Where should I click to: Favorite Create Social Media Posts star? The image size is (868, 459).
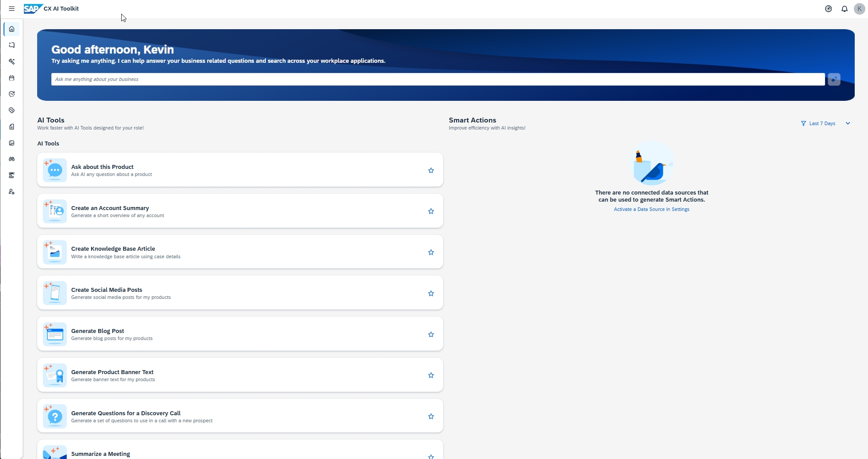(431, 294)
